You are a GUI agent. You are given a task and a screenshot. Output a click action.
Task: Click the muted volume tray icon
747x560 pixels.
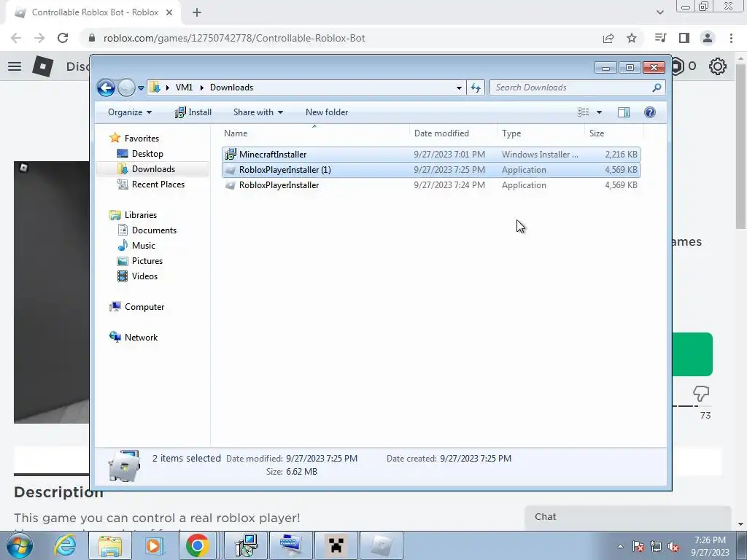click(x=673, y=547)
